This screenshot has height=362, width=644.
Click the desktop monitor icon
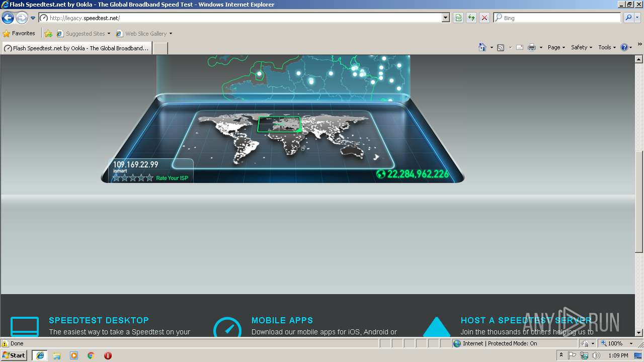pyautogui.click(x=25, y=326)
